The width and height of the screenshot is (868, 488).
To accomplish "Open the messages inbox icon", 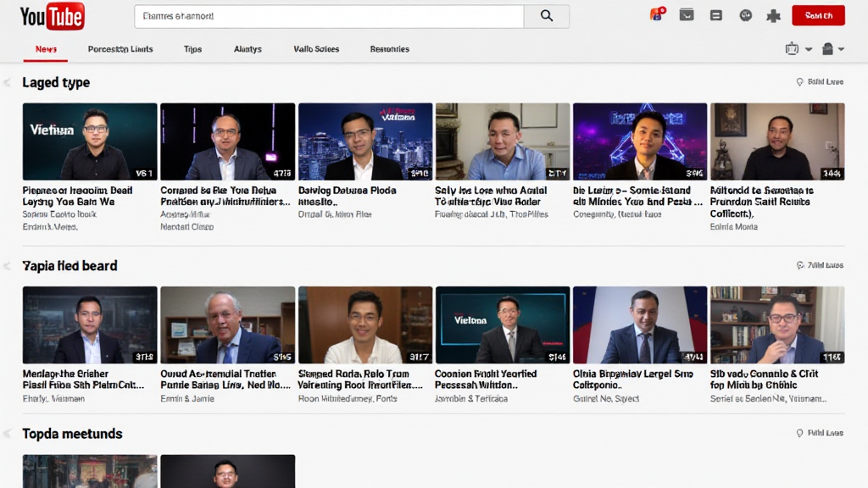I will tap(687, 14).
